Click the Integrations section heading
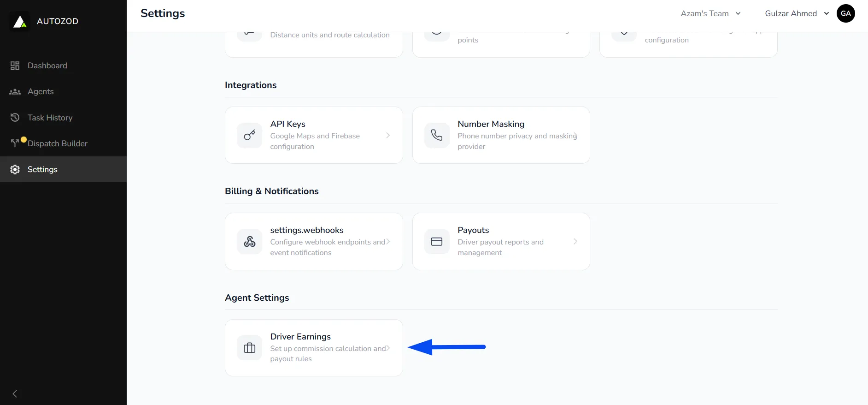 251,85
